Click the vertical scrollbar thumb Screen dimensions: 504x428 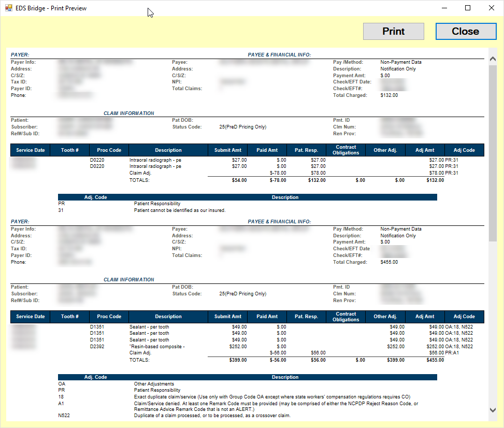[492, 153]
